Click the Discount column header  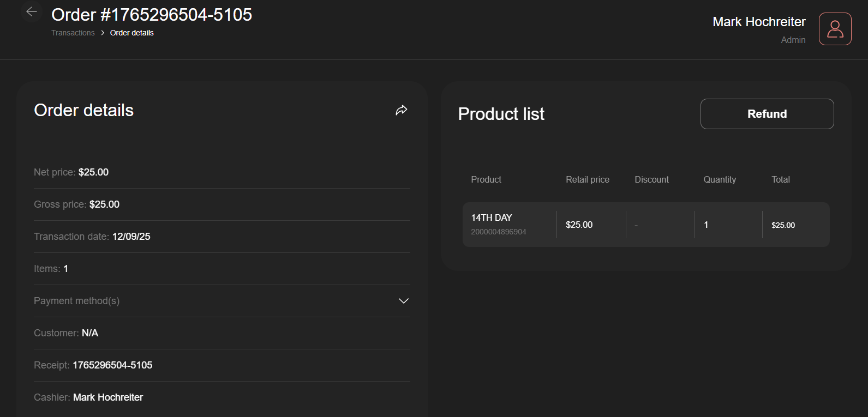pos(651,179)
